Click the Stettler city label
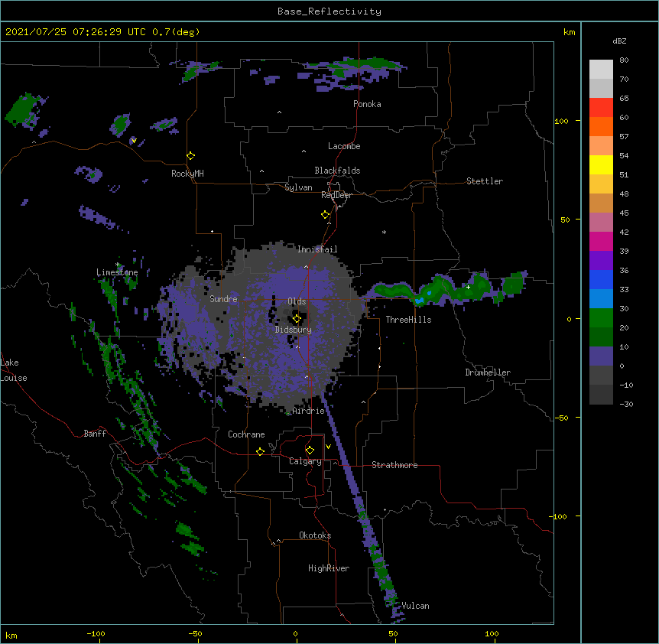The width and height of the screenshot is (659, 644). 485,181
